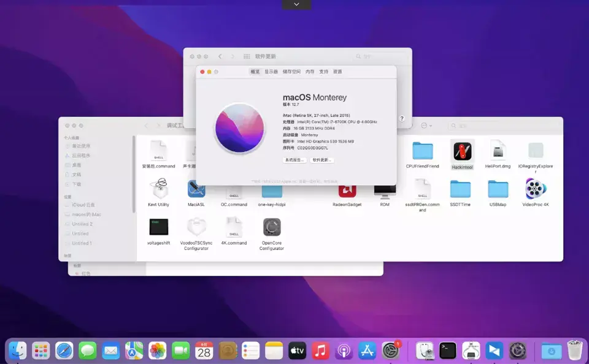The image size is (589, 364).
Task: Go back in the 软件更新 window
Action: coord(220,56)
